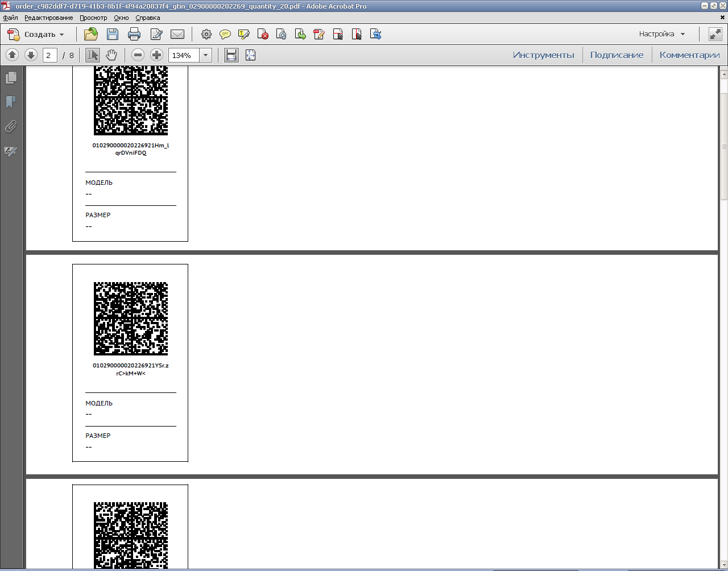Image resolution: width=728 pixels, height=571 pixels.
Task: Add a sticky note comment
Action: tap(225, 34)
